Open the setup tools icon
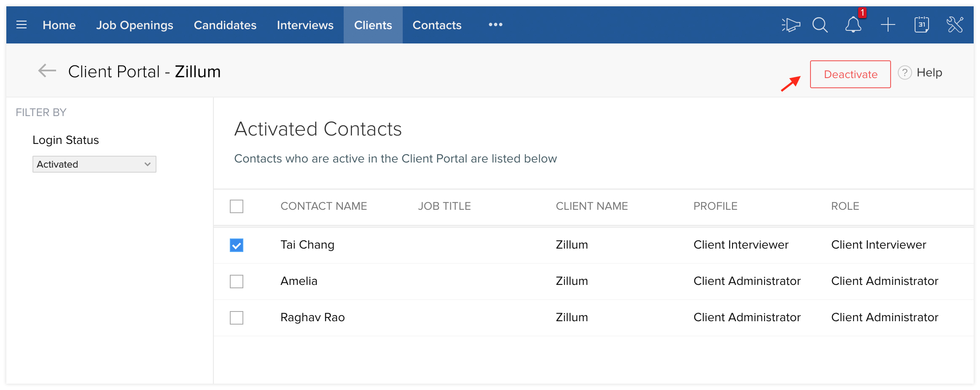The image size is (980, 390). 955,25
